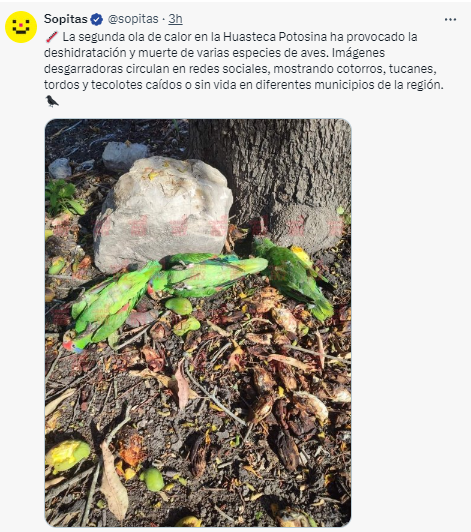Click the tweet's last line ending 'la región.'
This screenshot has height=532, width=471.
pyautogui.click(x=244, y=85)
